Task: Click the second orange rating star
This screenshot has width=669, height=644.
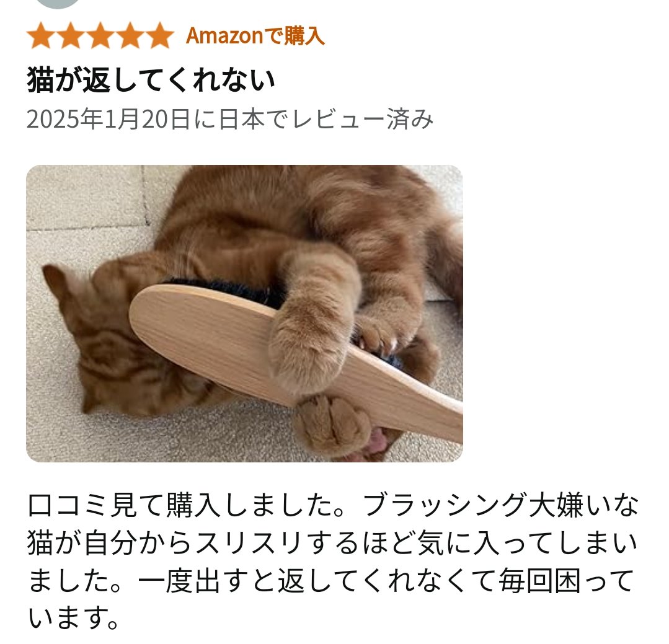Action: point(71,35)
